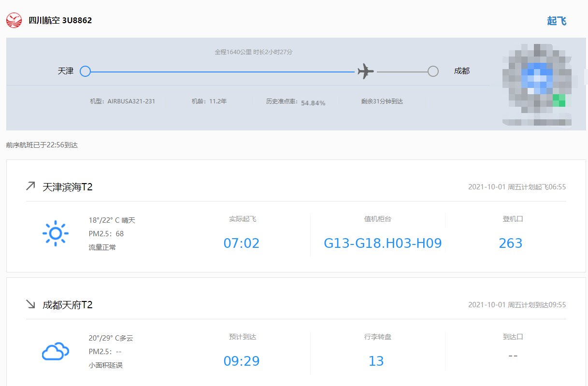Click flight title 四川航空 3U8862
Screen dimensions: 588x386
[60, 20]
